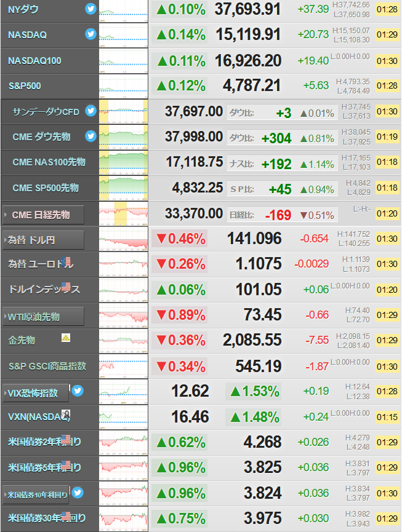Open the CME ダウ先物 link
Image resolution: width=402 pixels, height=532 pixels.
(x=41, y=137)
